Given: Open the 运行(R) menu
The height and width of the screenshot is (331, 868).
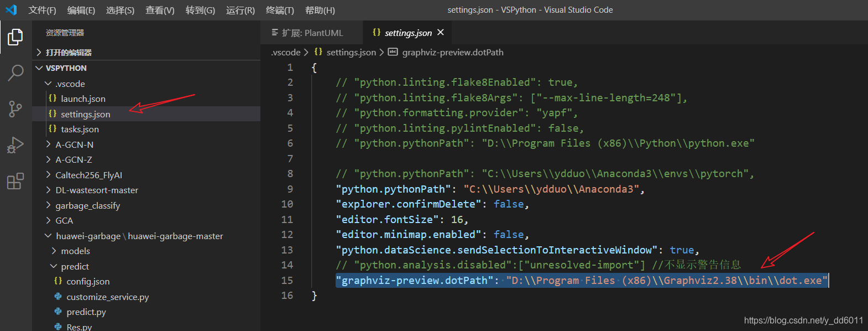Looking at the screenshot, I should [240, 10].
